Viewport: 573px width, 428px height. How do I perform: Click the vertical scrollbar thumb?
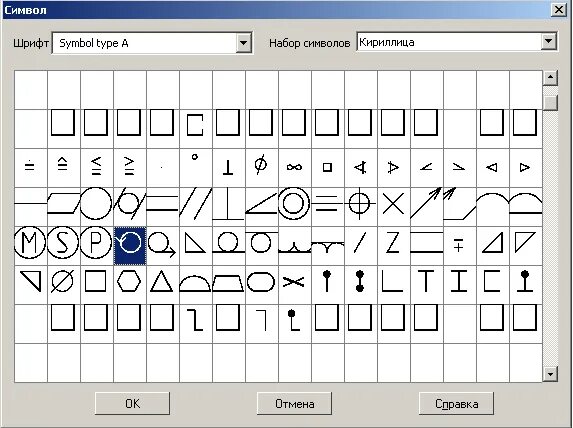(x=550, y=103)
